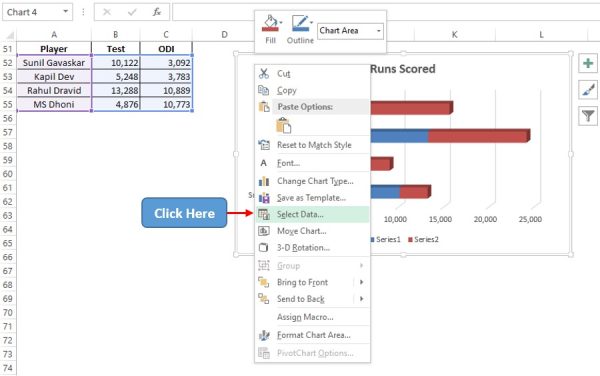The height and width of the screenshot is (376, 600).
Task: Select cell containing Rahul Dravid
Action: pos(54,91)
